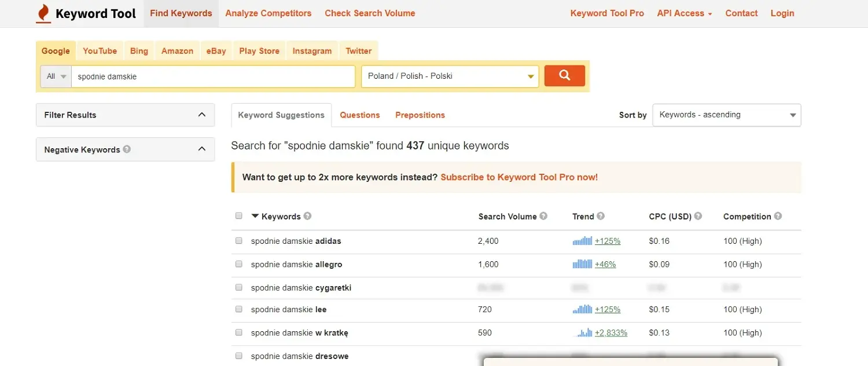Click the 2,400 search volume value
This screenshot has height=366, width=868.
click(x=488, y=241)
